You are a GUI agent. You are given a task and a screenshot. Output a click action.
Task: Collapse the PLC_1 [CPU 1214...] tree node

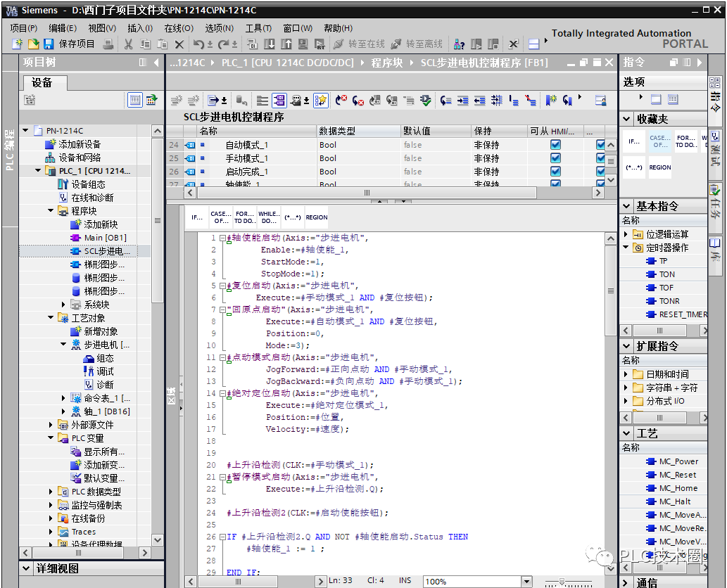38,170
